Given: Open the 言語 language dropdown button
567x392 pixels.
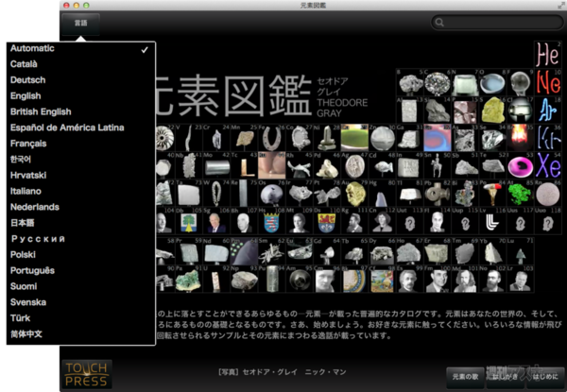Looking at the screenshot, I should click(x=80, y=24).
